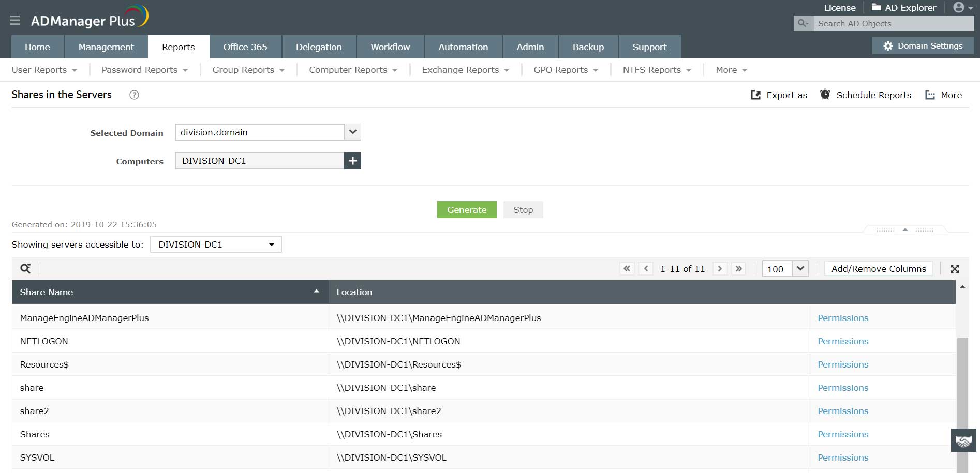View Permissions for Resources$ share

(843, 364)
